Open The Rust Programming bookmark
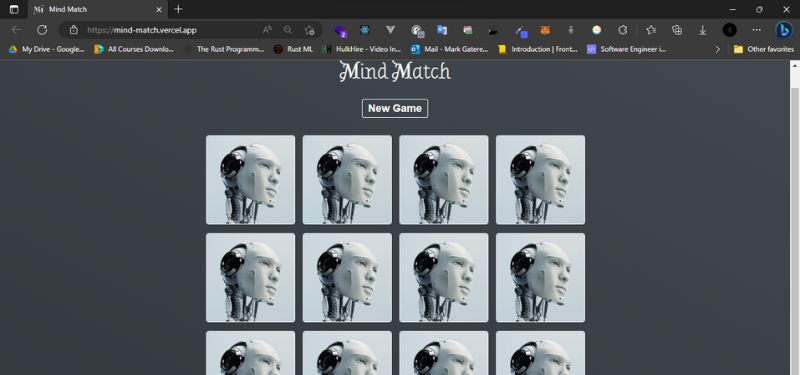The image size is (800, 375). [224, 49]
